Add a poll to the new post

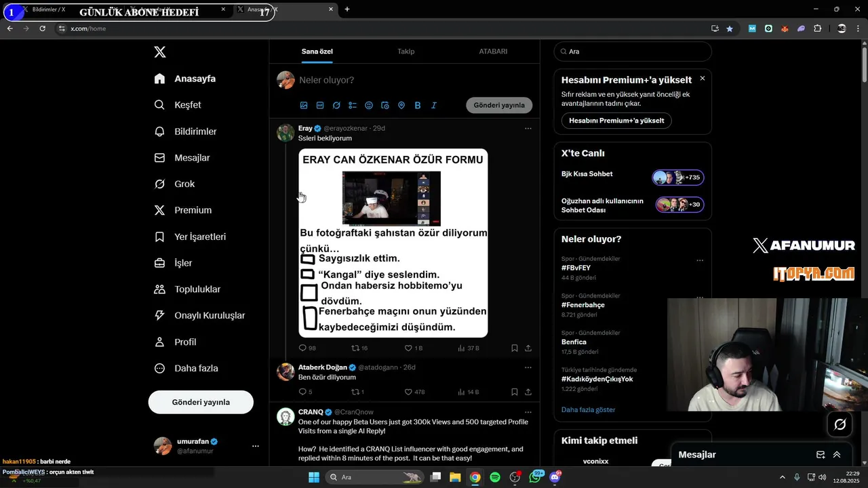pos(353,106)
